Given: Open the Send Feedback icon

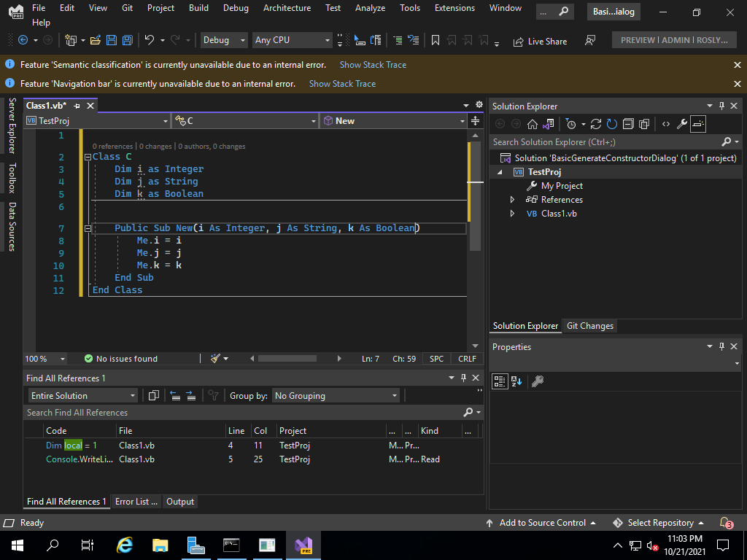Looking at the screenshot, I should 589,41.
